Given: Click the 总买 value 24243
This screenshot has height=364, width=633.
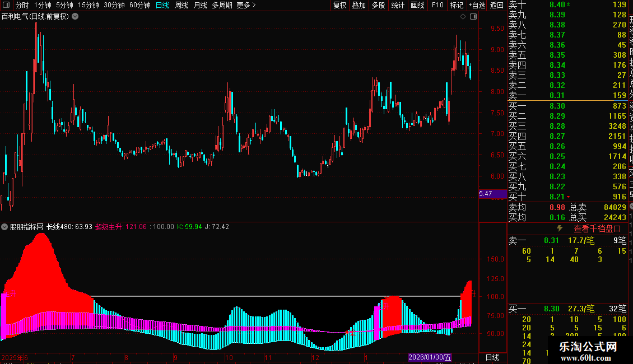Looking at the screenshot, I should (615, 217).
